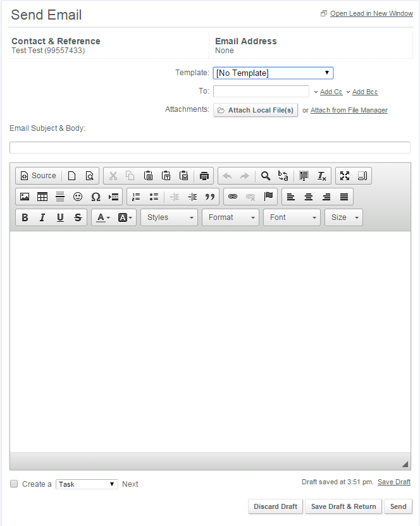Click the email subject input field
Viewport: 420px width, 526px height.
210,147
